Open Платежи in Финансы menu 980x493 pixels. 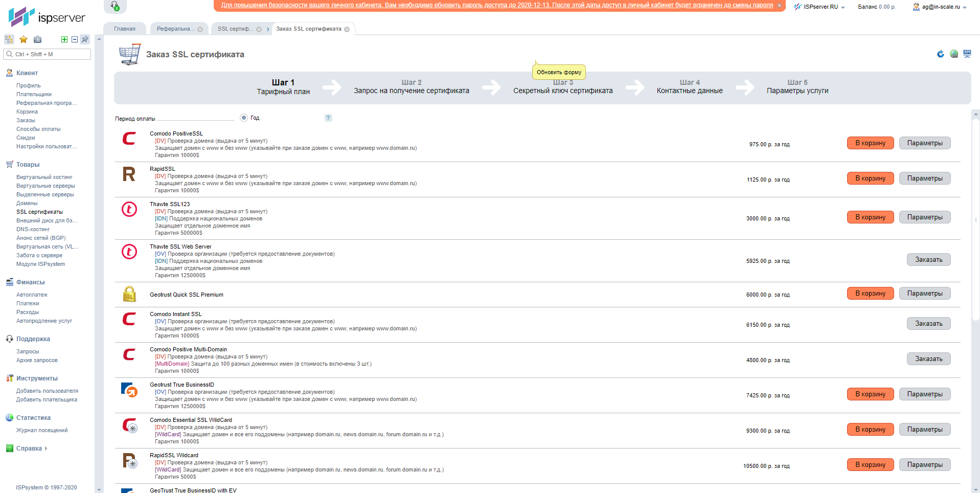(28, 303)
